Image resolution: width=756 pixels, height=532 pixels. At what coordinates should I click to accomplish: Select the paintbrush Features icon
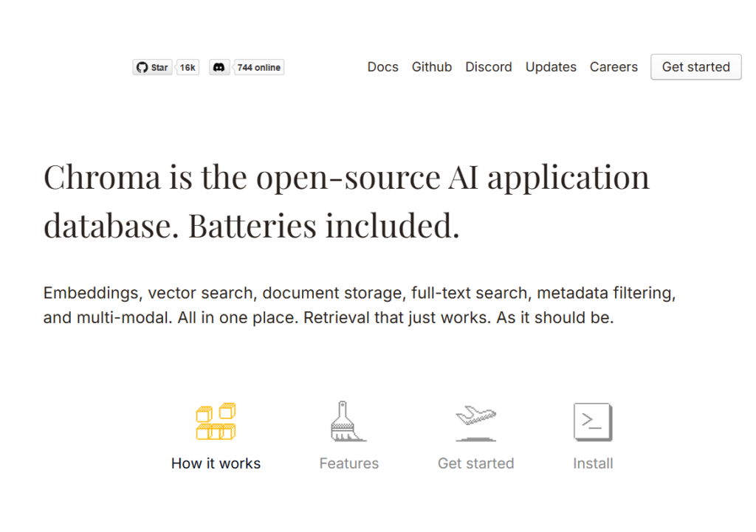click(348, 421)
